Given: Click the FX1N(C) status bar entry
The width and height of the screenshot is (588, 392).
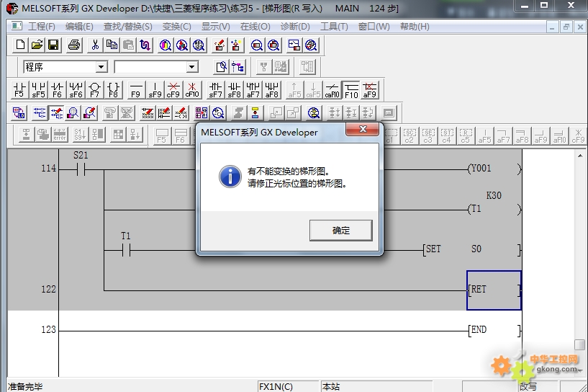Looking at the screenshot, I should [x=288, y=386].
